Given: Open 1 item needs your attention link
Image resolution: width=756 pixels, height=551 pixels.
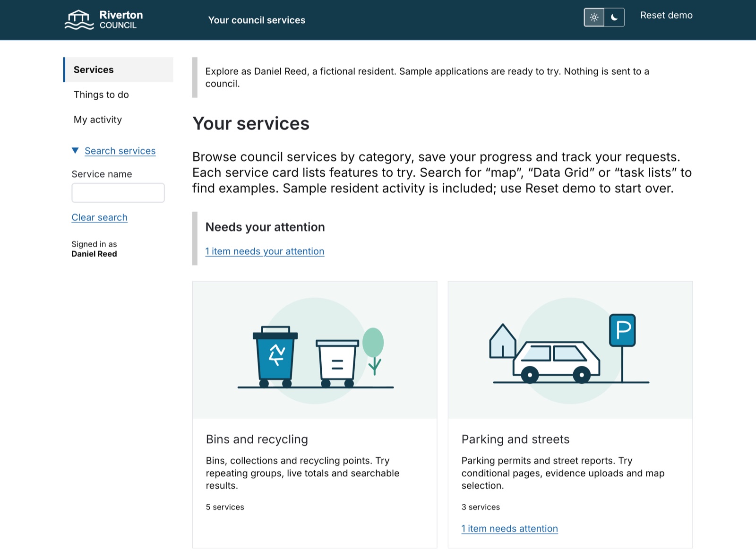Looking at the screenshot, I should pos(265,251).
